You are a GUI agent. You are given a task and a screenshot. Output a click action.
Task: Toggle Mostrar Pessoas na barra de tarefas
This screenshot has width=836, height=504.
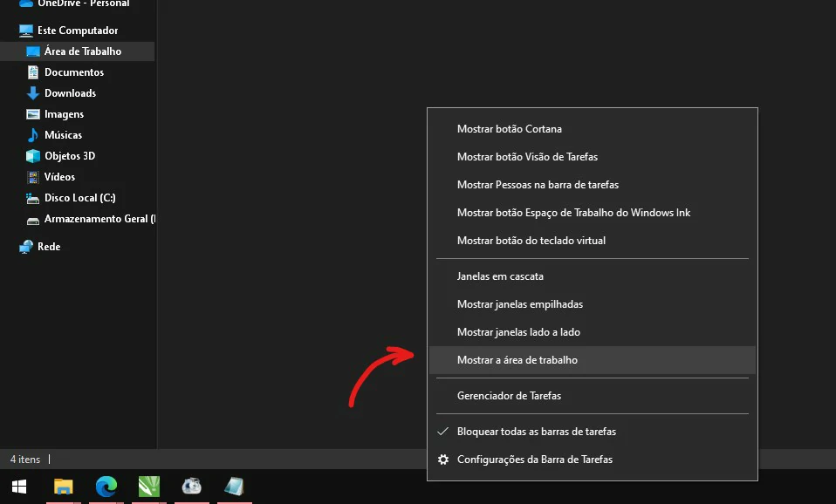(x=593, y=184)
